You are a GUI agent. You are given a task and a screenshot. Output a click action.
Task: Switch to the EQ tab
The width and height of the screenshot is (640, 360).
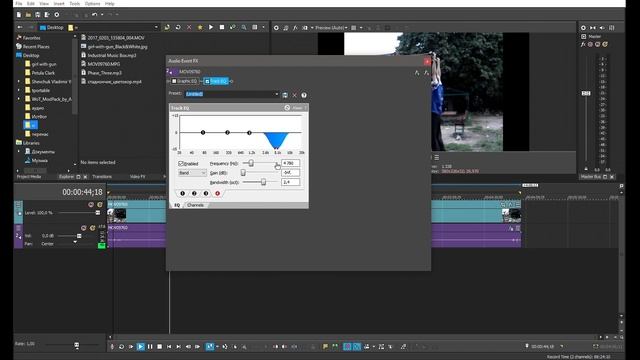[177, 205]
